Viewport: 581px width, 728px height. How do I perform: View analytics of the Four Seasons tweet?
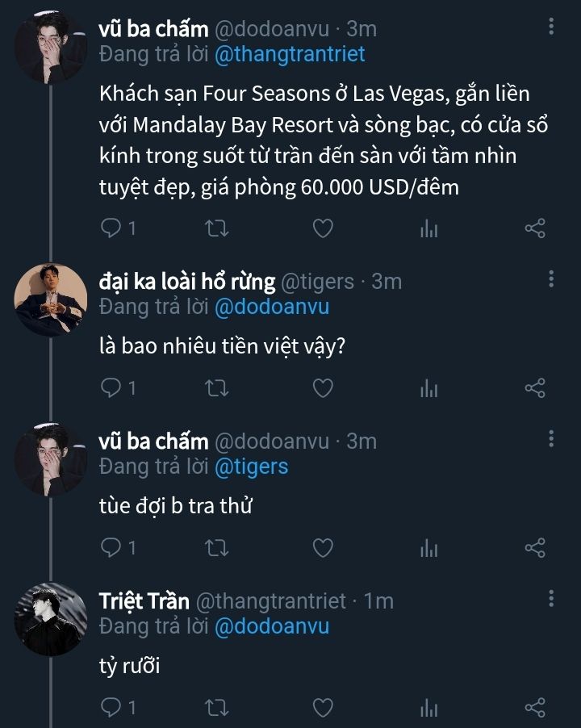point(428,229)
